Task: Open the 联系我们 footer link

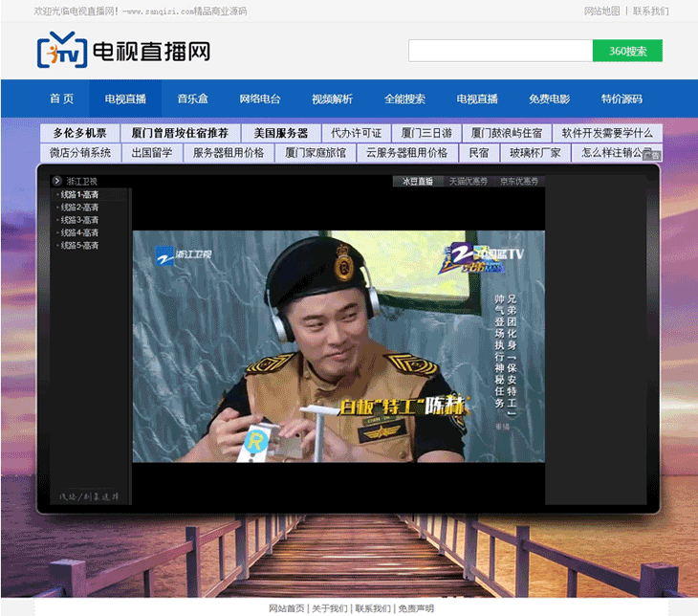Action: (373, 608)
